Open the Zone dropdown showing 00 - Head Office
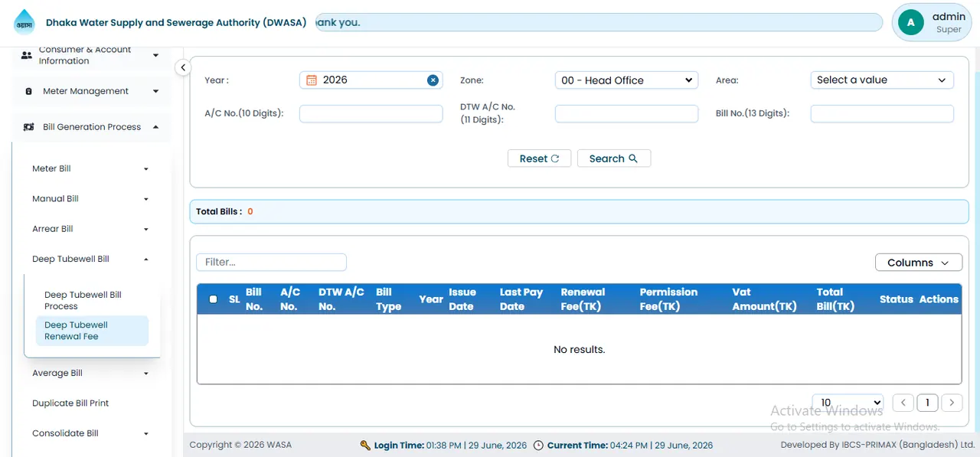 coord(626,80)
